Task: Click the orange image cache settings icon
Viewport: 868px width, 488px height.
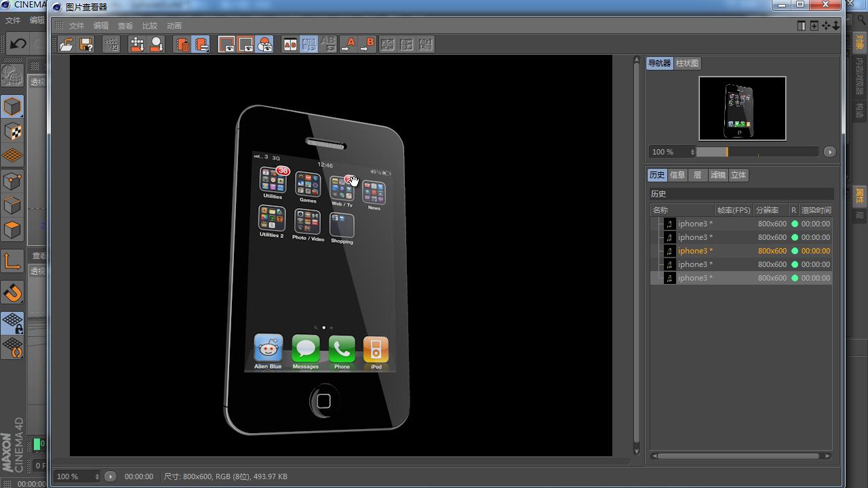Action: pos(201,45)
